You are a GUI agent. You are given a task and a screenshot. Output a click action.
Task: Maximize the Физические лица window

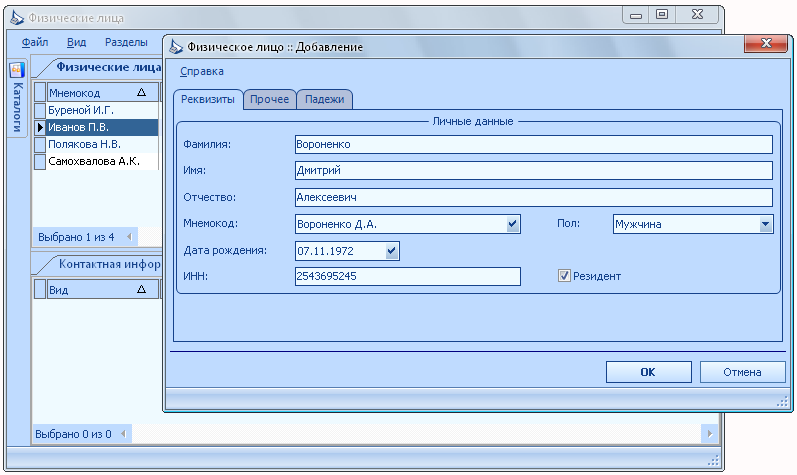[662, 15]
